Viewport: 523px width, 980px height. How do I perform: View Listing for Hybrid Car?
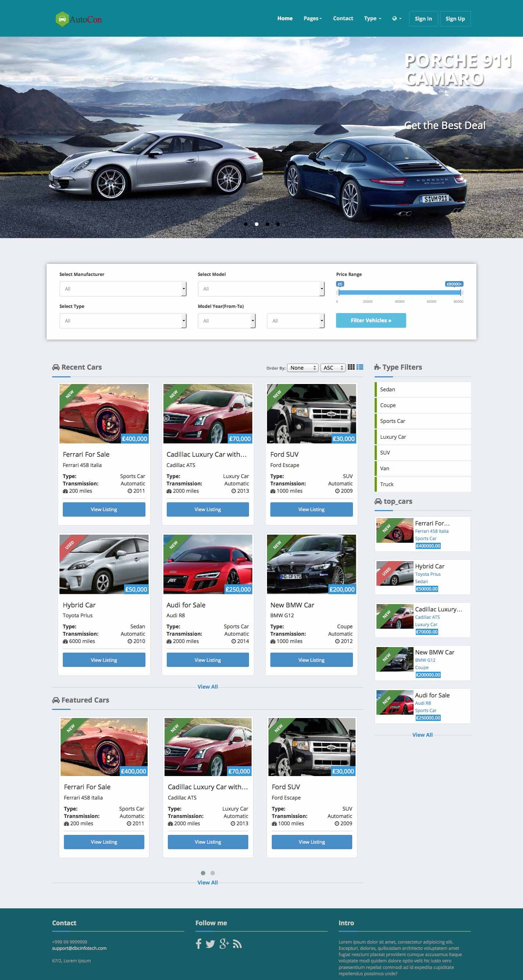(104, 660)
